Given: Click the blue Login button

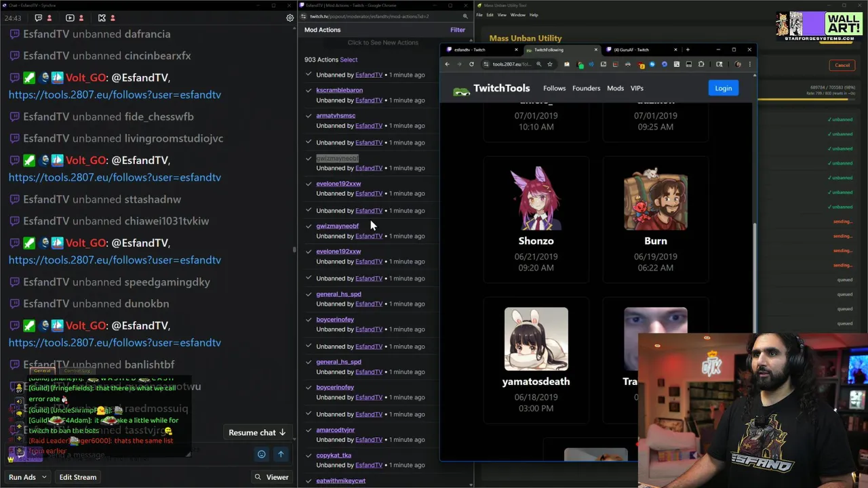Looking at the screenshot, I should pos(723,88).
